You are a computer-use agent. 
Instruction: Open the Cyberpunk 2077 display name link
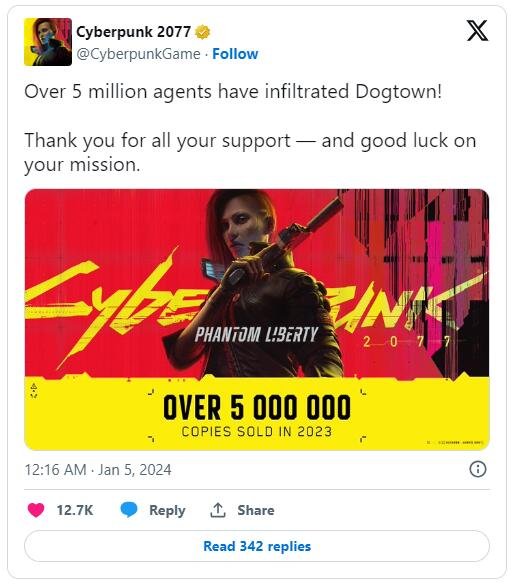(134, 32)
